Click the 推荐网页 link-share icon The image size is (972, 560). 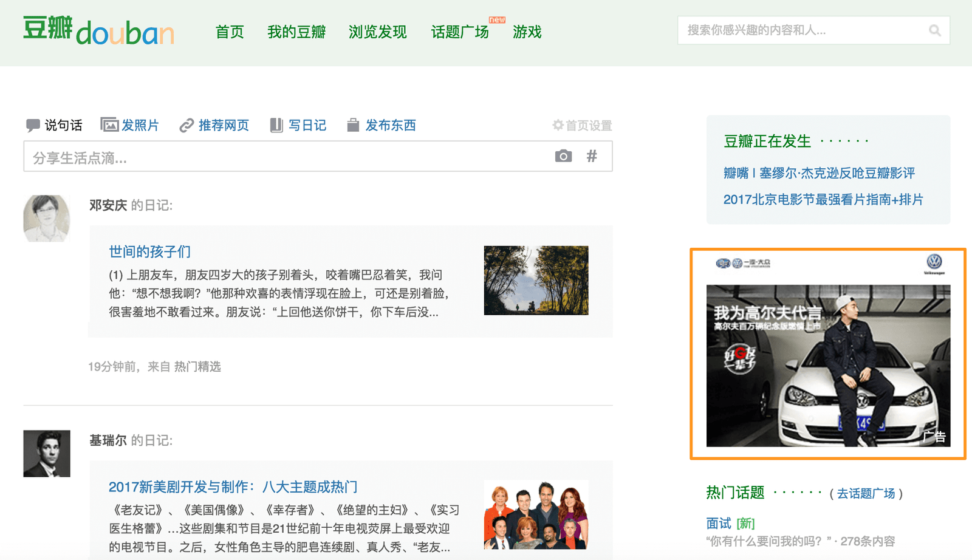pos(185,125)
